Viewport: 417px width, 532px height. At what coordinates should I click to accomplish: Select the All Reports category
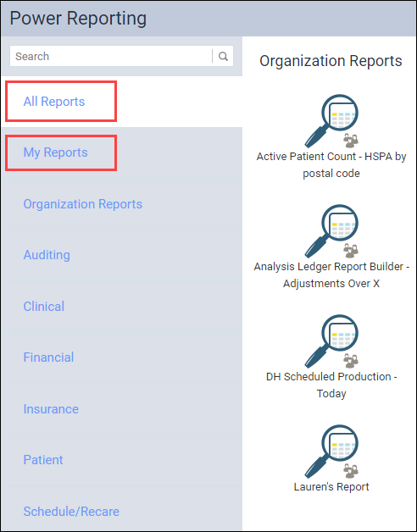click(54, 102)
